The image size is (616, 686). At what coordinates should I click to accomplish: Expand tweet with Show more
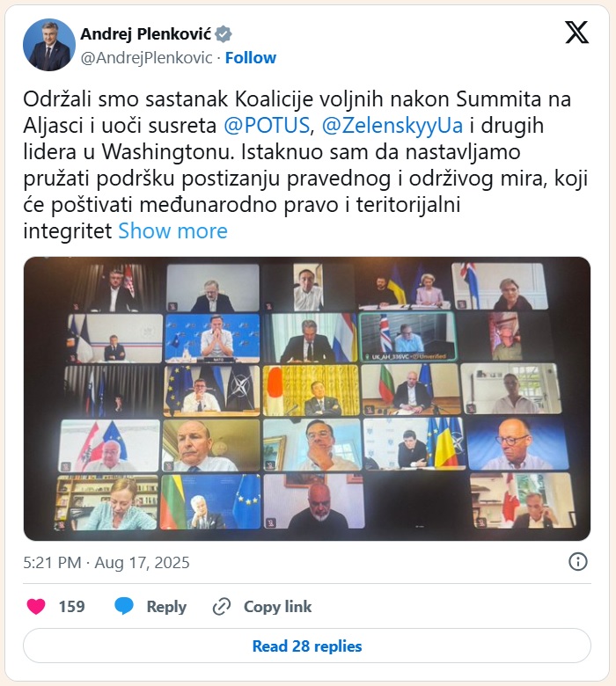(173, 231)
